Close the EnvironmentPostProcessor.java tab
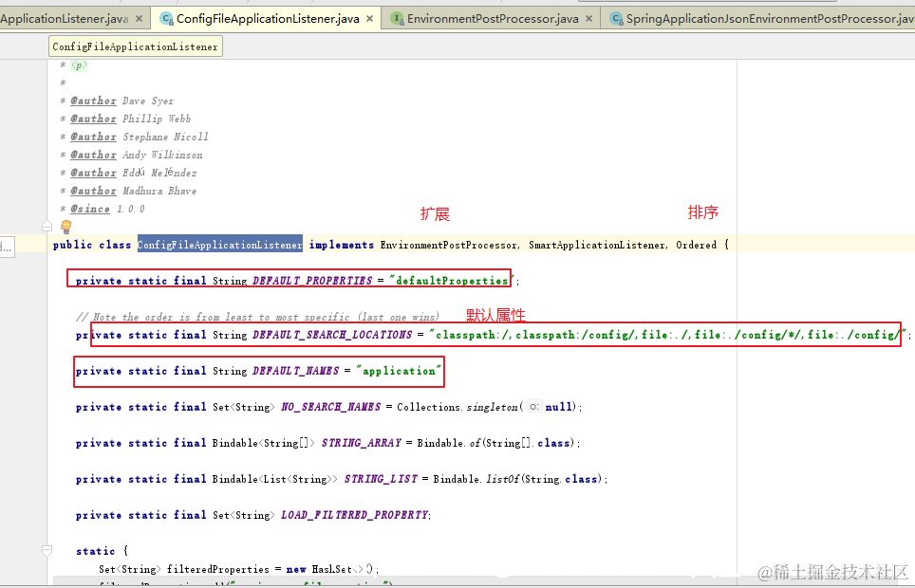This screenshot has height=588, width=915. [588, 19]
